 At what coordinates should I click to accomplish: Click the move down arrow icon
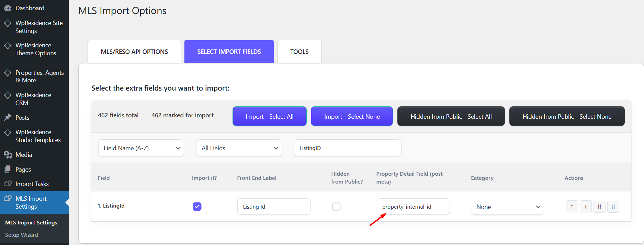pos(585,207)
